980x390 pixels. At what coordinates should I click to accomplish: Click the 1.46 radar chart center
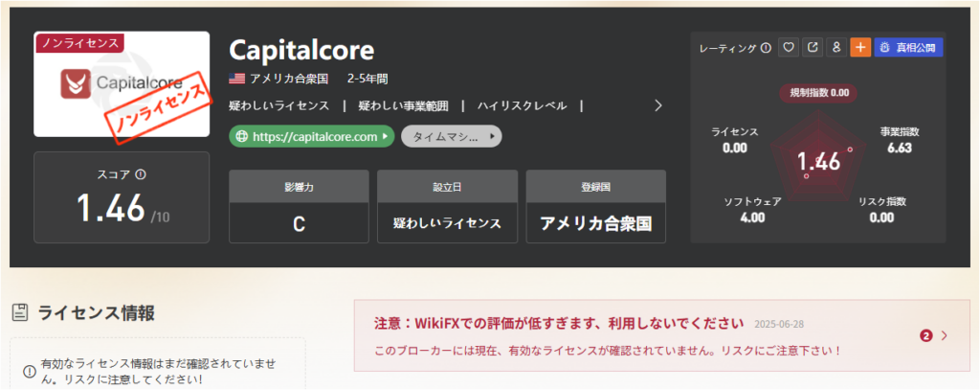point(818,162)
